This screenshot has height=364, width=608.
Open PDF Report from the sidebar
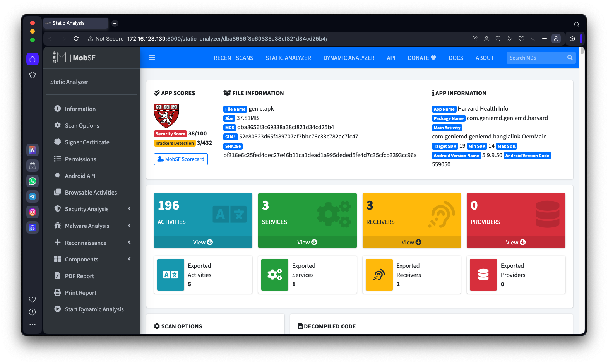point(92,276)
